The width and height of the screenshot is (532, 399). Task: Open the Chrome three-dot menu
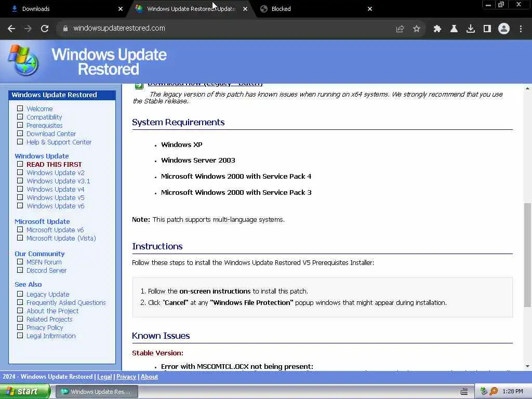[521, 29]
